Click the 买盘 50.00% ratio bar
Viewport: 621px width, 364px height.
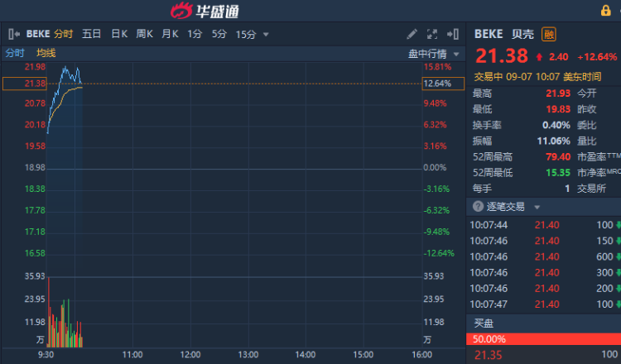(543, 339)
